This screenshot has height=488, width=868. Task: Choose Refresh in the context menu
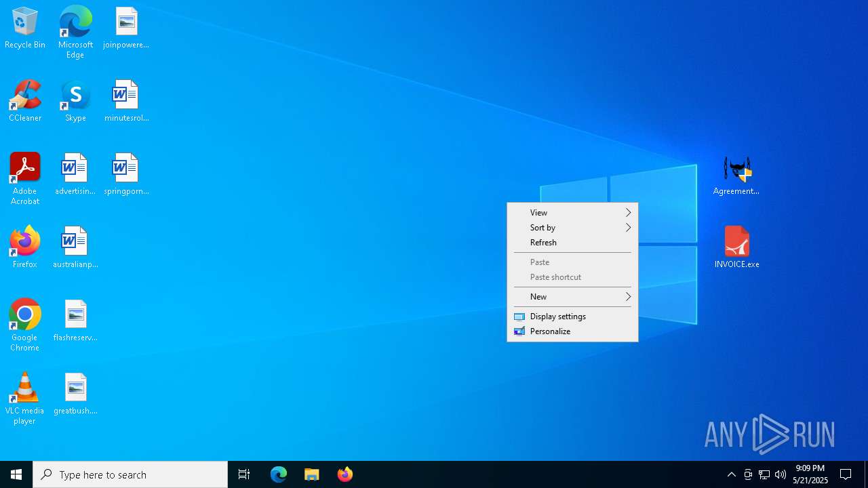tap(572, 243)
